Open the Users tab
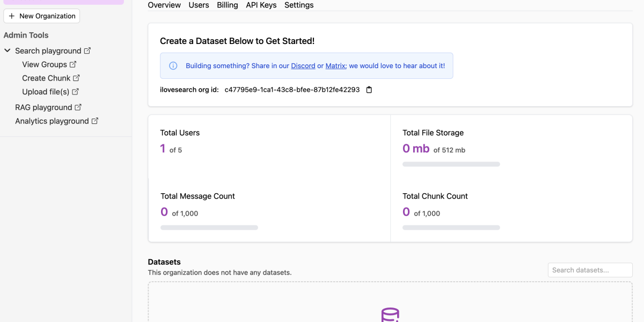 (x=199, y=5)
